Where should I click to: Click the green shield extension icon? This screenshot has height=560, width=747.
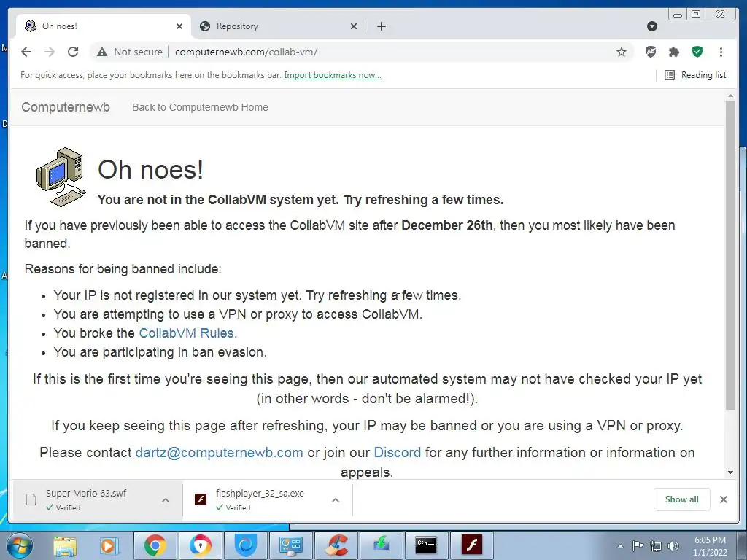697,52
